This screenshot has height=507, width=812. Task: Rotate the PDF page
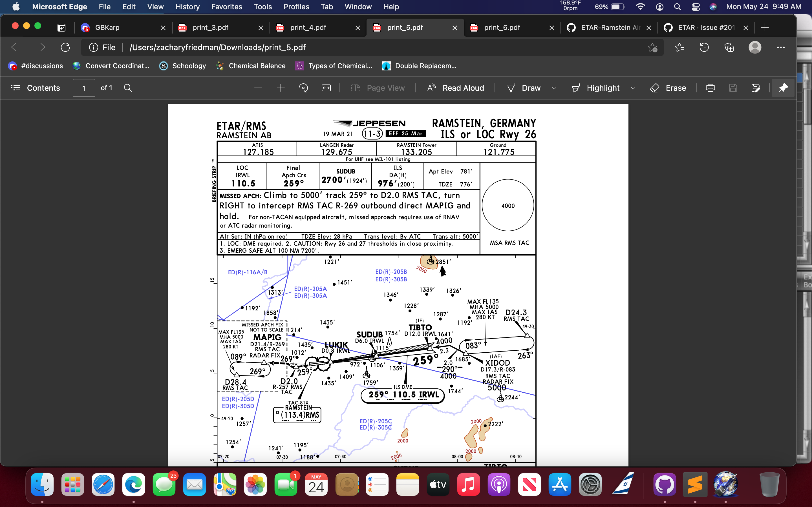303,88
